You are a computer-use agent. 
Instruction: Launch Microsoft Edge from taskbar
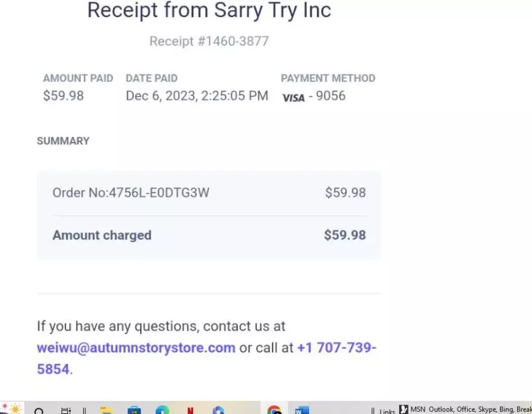[x=162, y=410]
